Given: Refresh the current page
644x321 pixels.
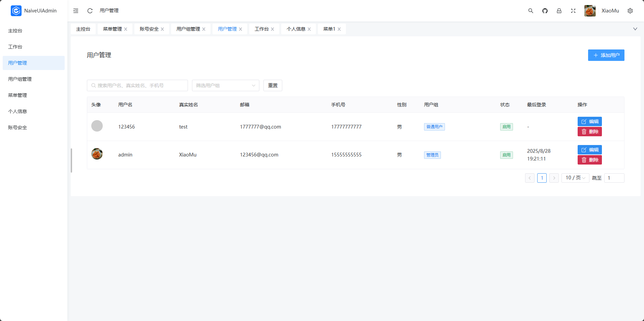Looking at the screenshot, I should pos(90,10).
